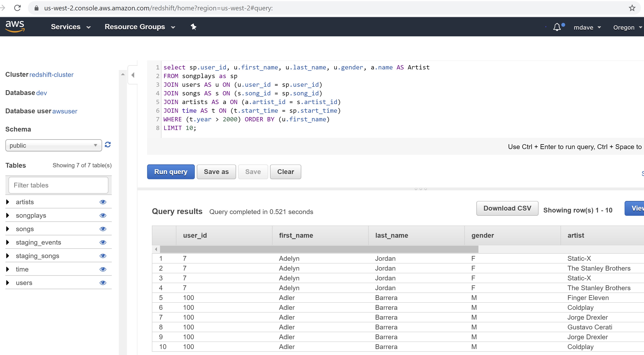
Task: Preview the time table eye icon
Action: [103, 269]
